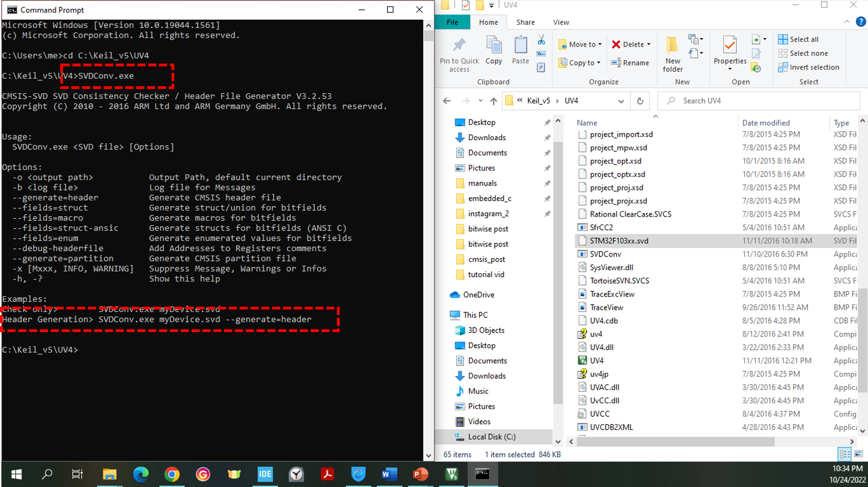Open the File menu tab
Screen dimensions: 868x487
[452, 22]
